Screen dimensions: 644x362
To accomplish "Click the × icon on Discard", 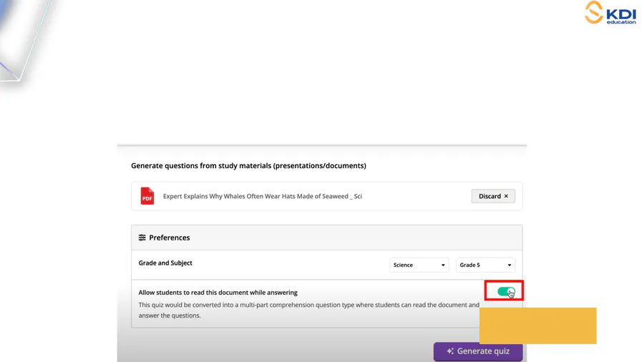I will pyautogui.click(x=506, y=196).
